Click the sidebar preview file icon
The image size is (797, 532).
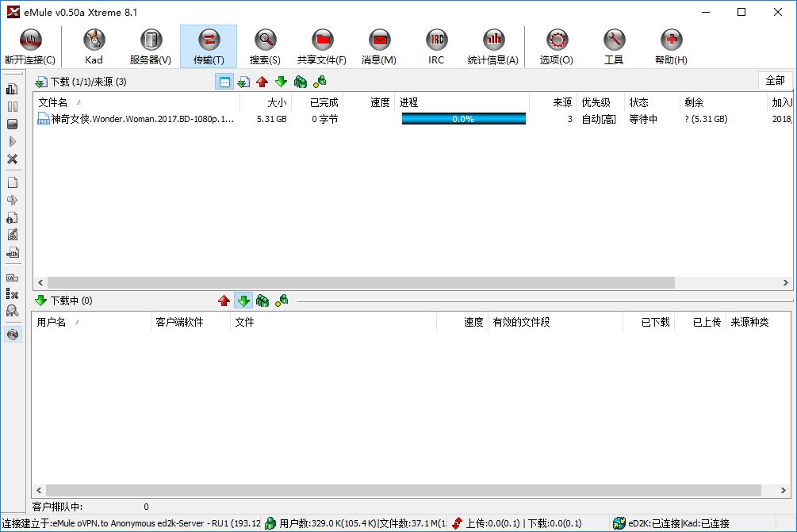click(12, 201)
